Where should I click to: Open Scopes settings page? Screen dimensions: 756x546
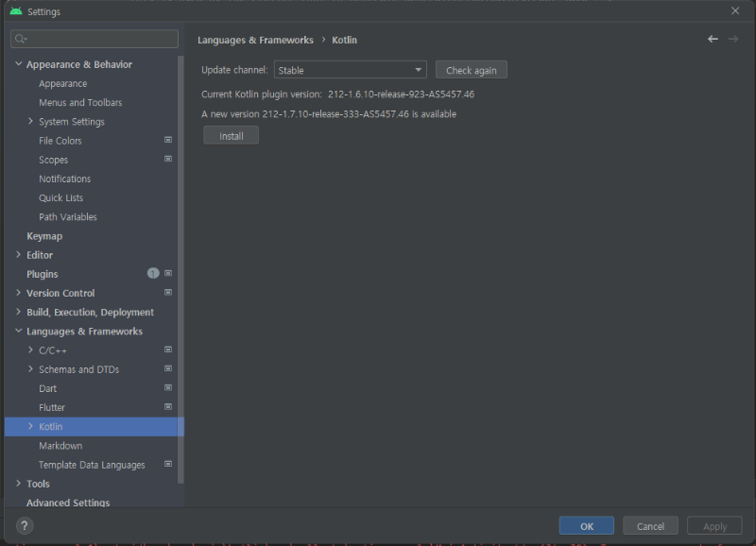[x=54, y=160]
